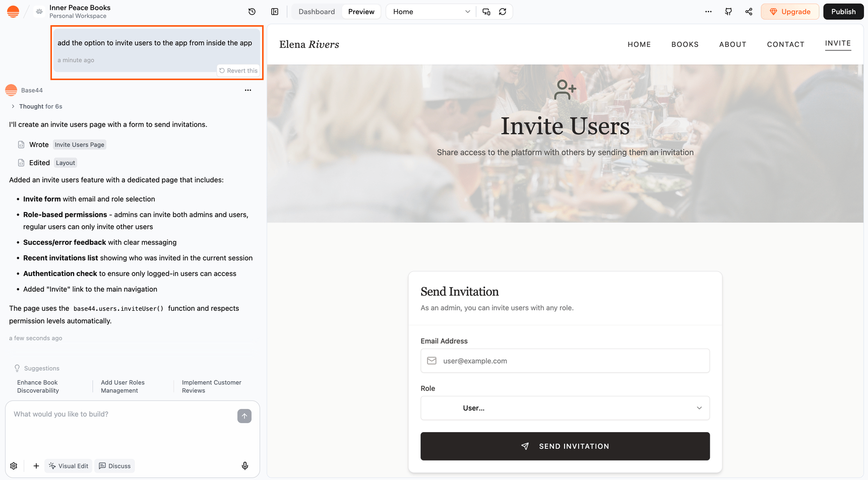The height and width of the screenshot is (480, 868).
Task: Click the Inner Peace Books app icon
Action: click(x=39, y=12)
